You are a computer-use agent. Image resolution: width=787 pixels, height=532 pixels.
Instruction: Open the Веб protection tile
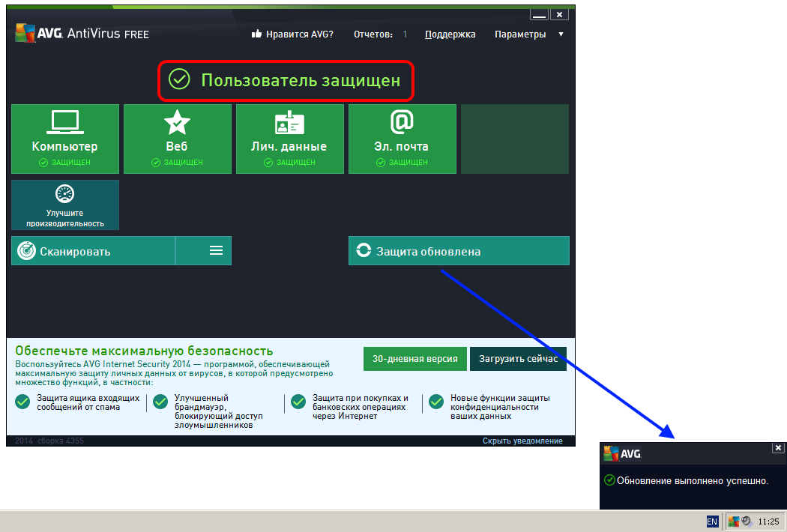(x=177, y=139)
